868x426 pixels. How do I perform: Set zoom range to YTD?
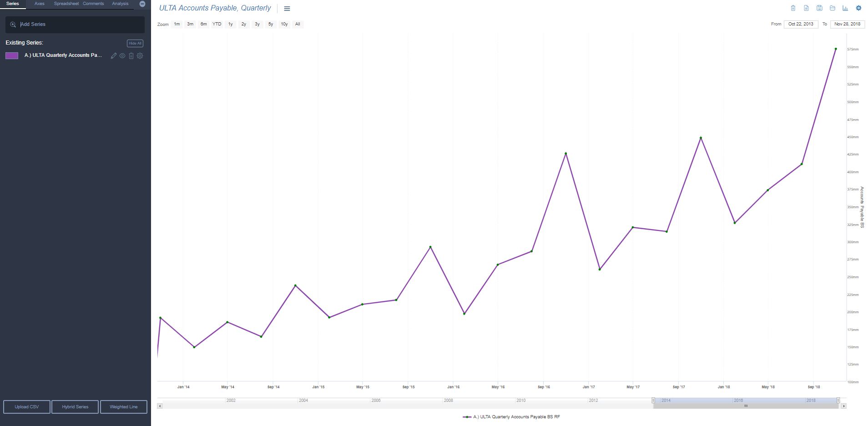point(217,24)
